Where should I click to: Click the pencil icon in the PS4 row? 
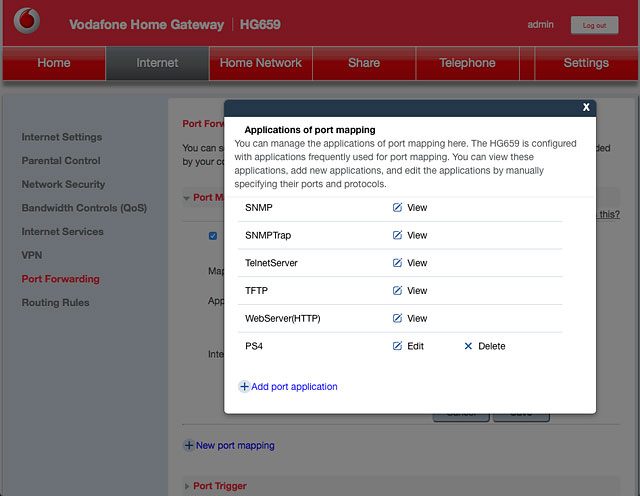tap(397, 346)
